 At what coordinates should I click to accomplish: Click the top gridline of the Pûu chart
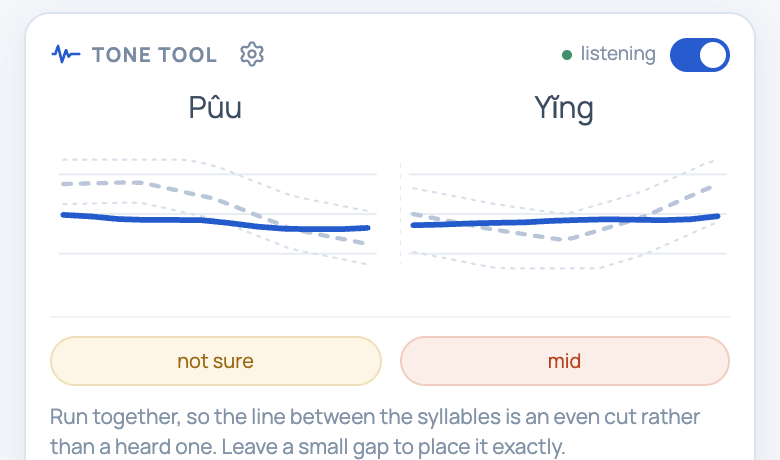click(x=217, y=174)
